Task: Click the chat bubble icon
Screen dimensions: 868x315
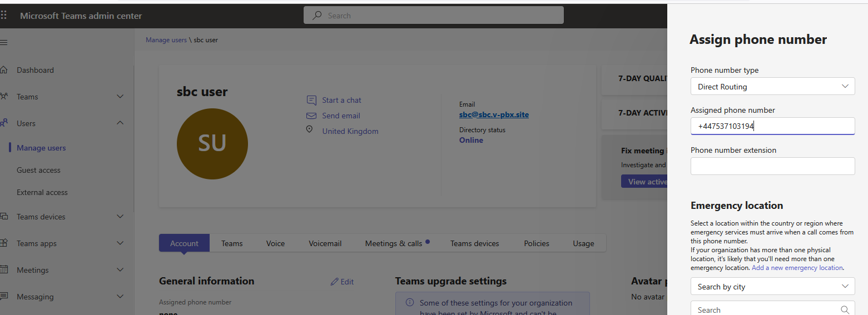Action: pos(311,100)
